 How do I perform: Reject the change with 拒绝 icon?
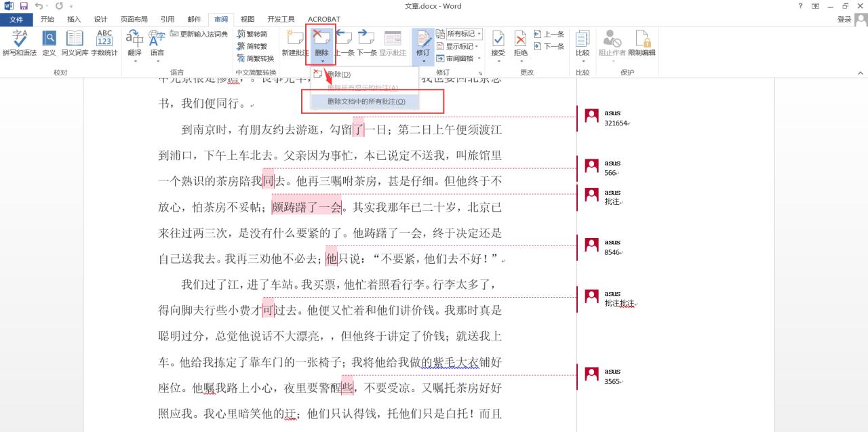[x=521, y=39]
